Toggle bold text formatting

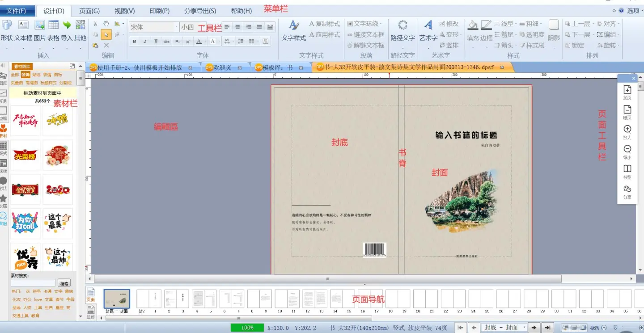click(134, 42)
